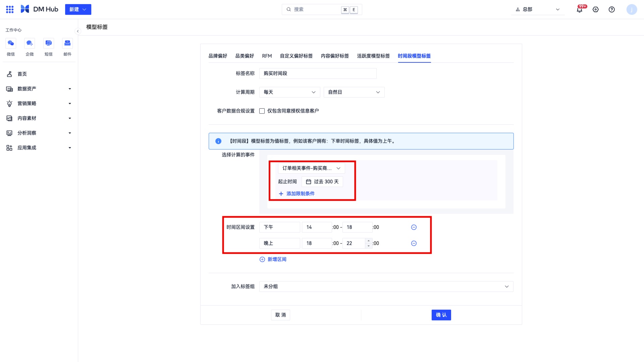644x362 pixels.
Task: Open the 总部 organization dropdown
Action: pyautogui.click(x=538, y=9)
